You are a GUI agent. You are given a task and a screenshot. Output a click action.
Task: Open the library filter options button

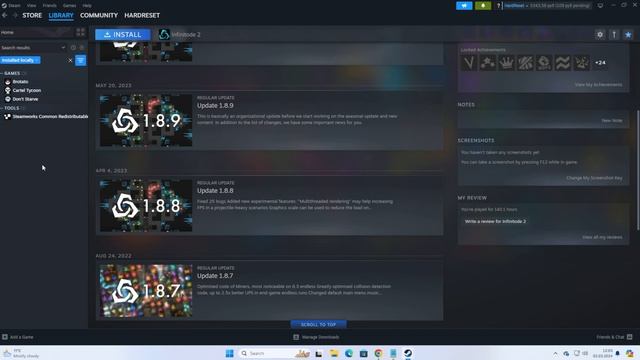80,60
